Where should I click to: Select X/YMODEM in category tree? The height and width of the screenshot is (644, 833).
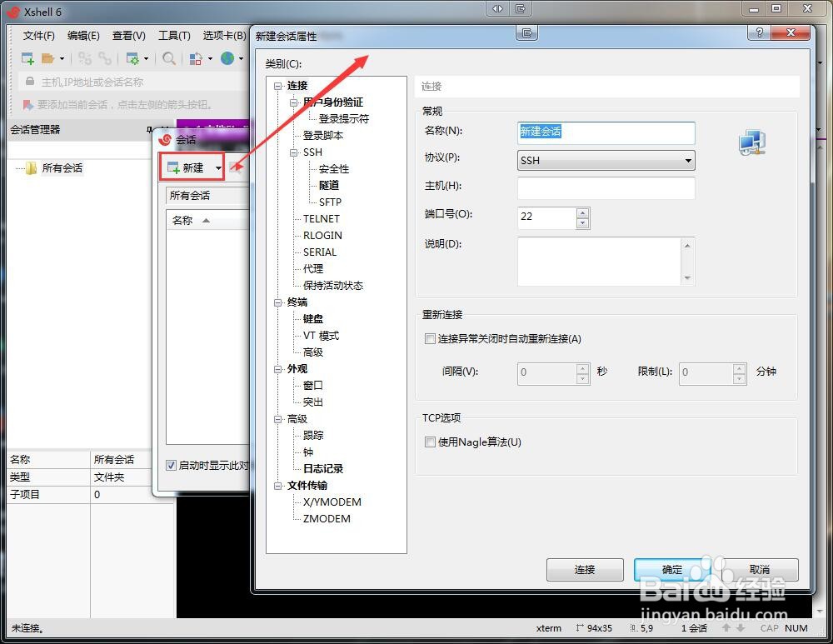pyautogui.click(x=332, y=502)
